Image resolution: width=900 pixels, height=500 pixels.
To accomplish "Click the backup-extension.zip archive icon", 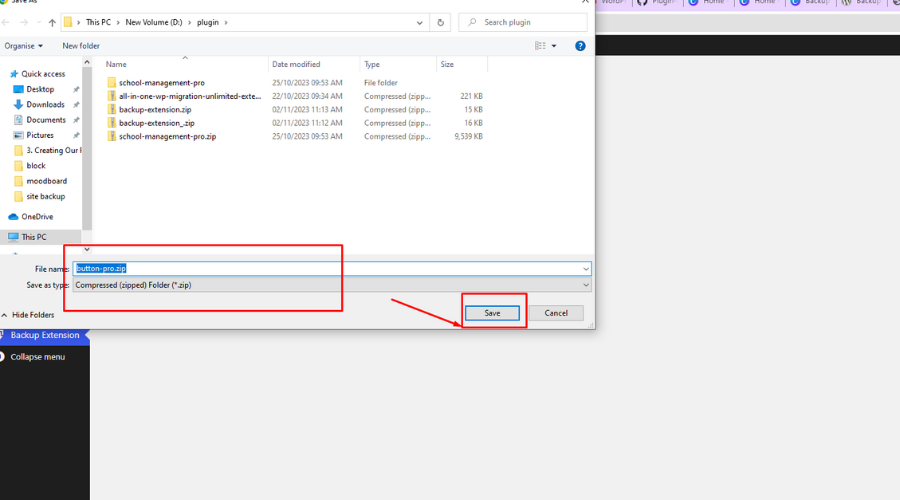I will coord(111,110).
